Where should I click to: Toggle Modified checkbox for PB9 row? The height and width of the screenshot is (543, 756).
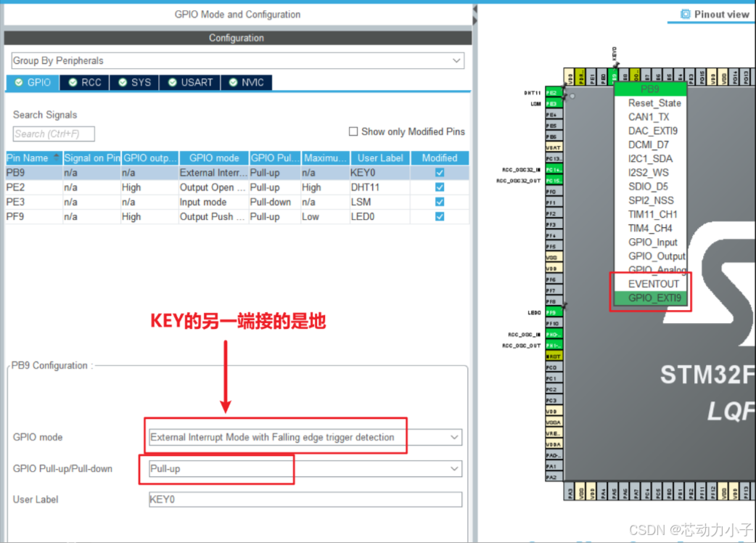(x=440, y=173)
